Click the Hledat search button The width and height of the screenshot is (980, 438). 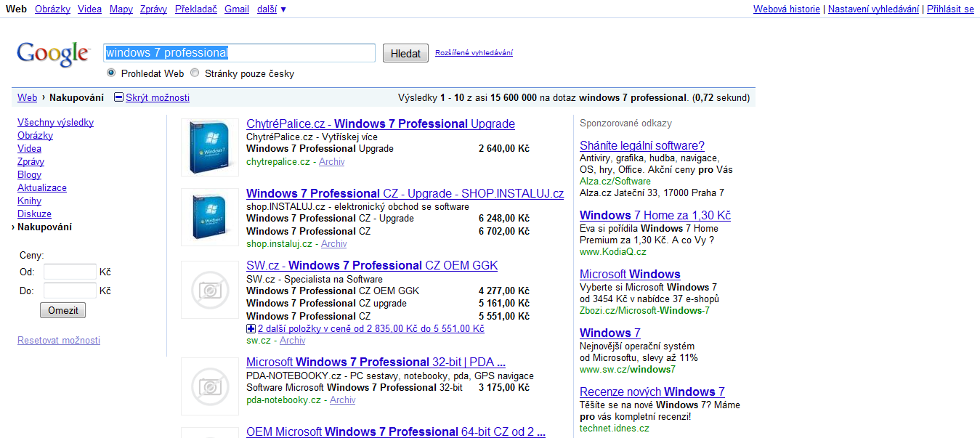tap(405, 53)
